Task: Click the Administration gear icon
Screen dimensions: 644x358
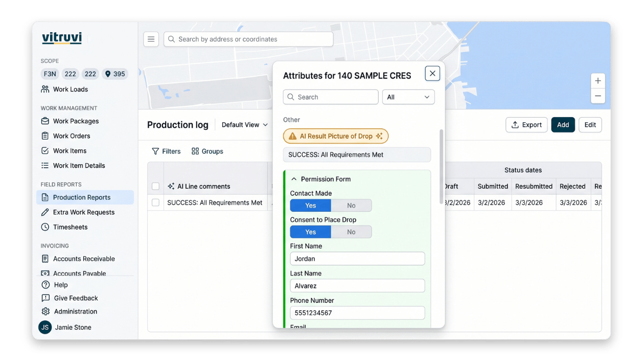Action: coord(45,311)
